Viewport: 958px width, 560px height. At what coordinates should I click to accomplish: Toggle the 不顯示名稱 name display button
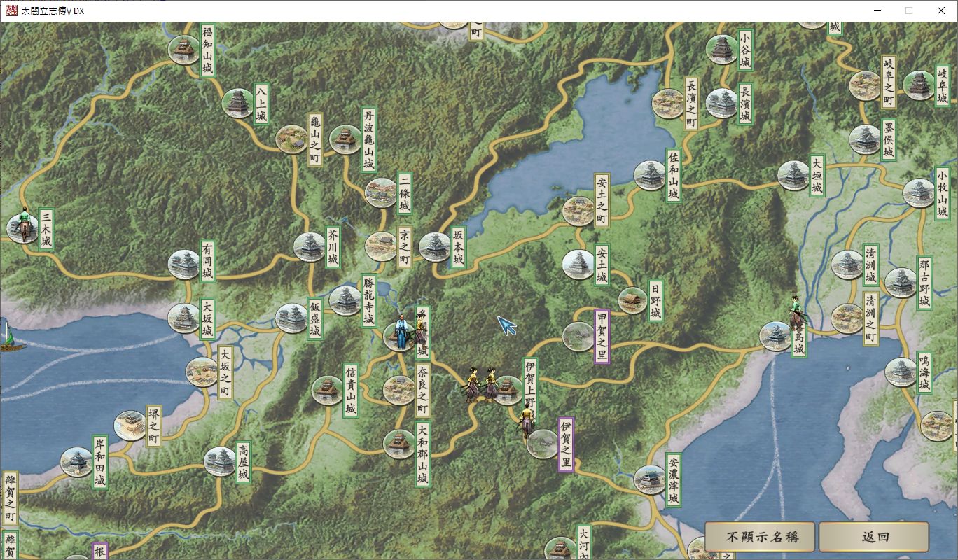coord(760,537)
